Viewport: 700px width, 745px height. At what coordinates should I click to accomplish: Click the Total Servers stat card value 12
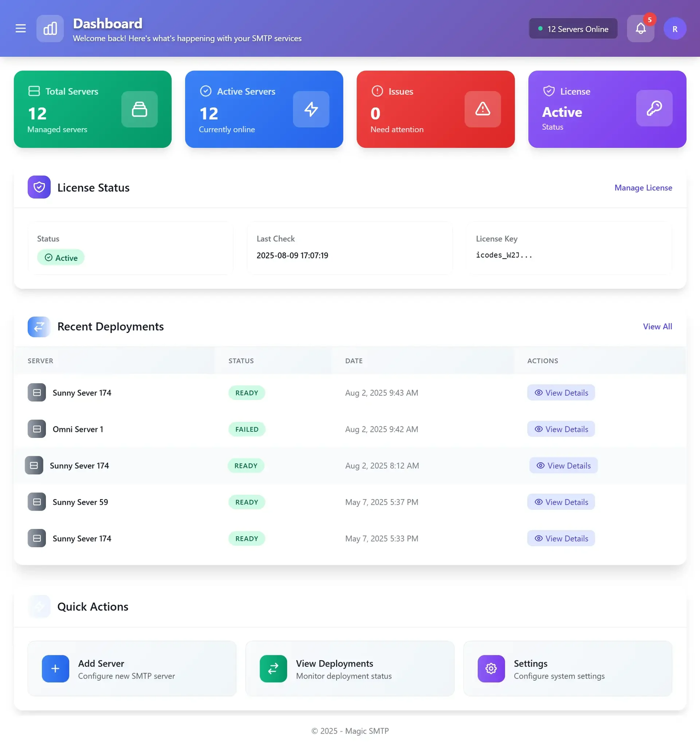(x=37, y=114)
